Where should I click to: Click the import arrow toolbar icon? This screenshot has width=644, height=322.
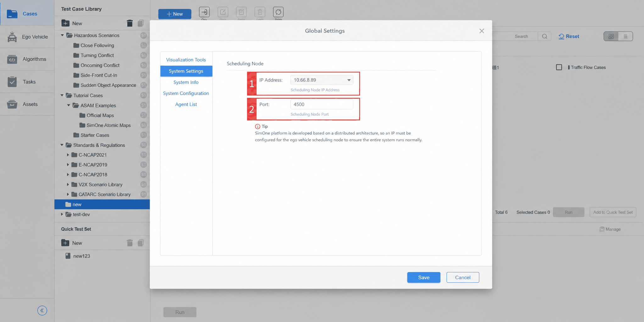click(204, 12)
